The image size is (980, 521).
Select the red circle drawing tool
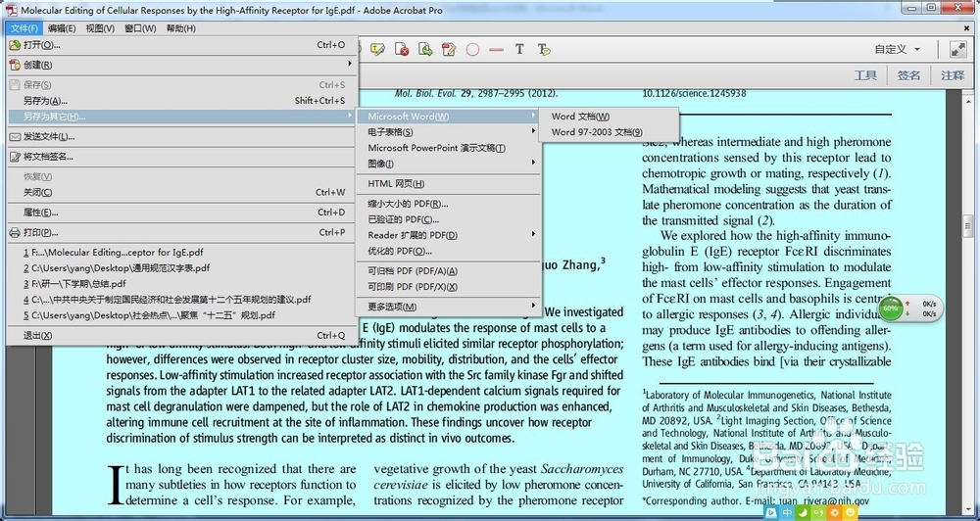pyautogui.click(x=472, y=49)
